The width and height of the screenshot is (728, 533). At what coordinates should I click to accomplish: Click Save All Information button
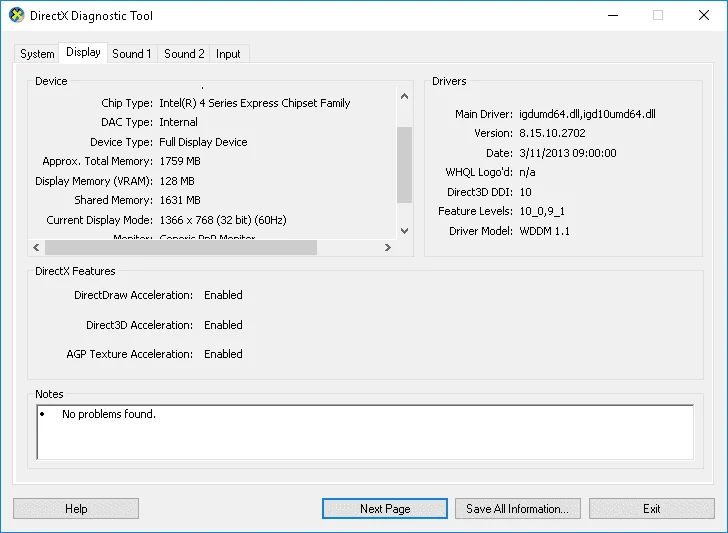(x=518, y=509)
